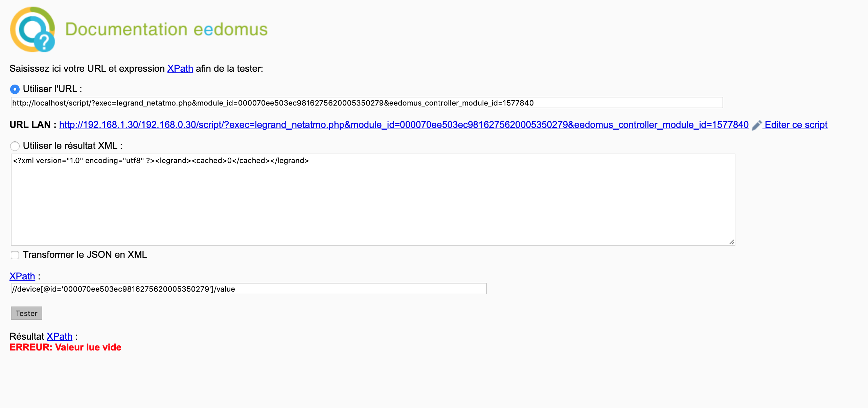Open the XPath link above the expression field
This screenshot has width=868, height=408.
point(22,276)
